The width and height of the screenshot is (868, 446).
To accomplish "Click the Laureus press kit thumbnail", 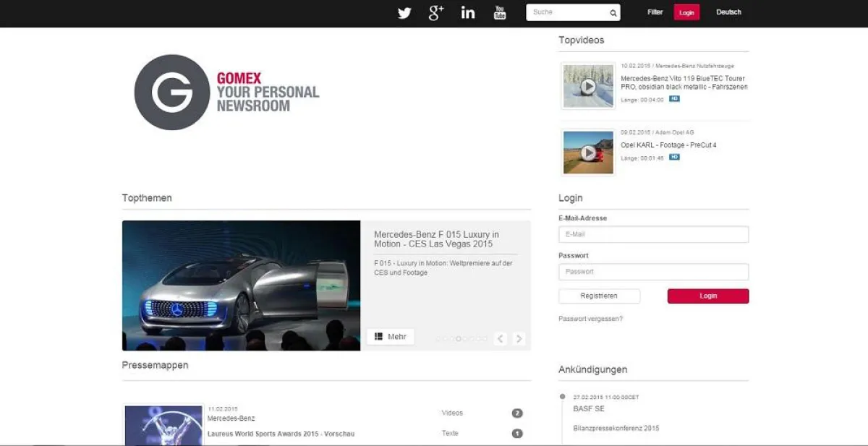I will click(x=163, y=425).
